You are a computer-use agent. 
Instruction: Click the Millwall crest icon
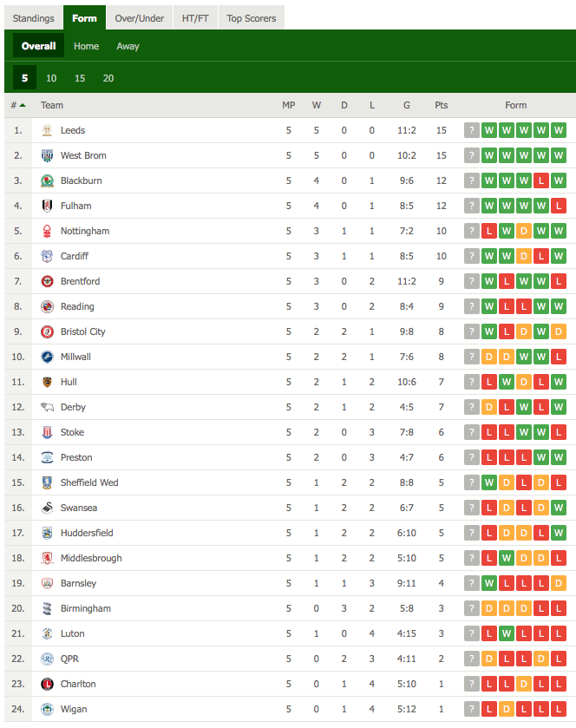click(47, 357)
